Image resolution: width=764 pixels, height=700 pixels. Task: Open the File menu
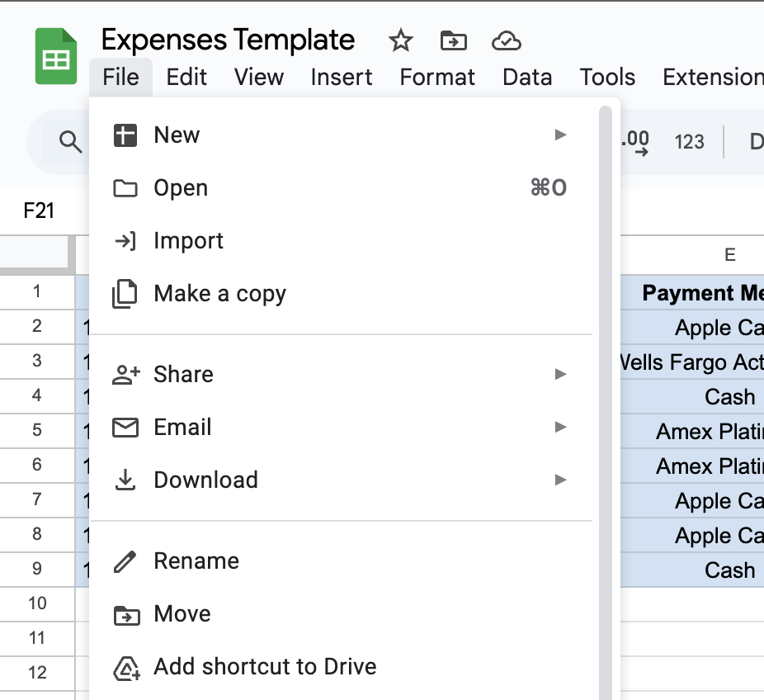pyautogui.click(x=120, y=77)
